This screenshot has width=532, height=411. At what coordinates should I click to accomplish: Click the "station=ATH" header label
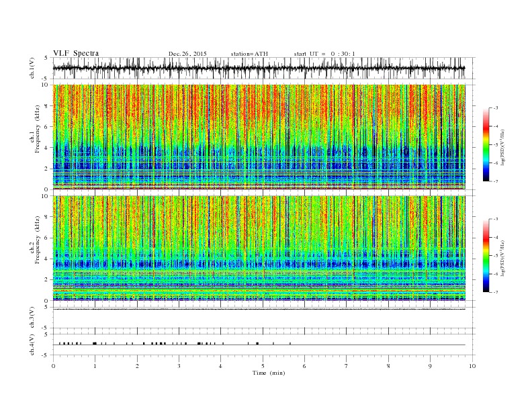249,54
